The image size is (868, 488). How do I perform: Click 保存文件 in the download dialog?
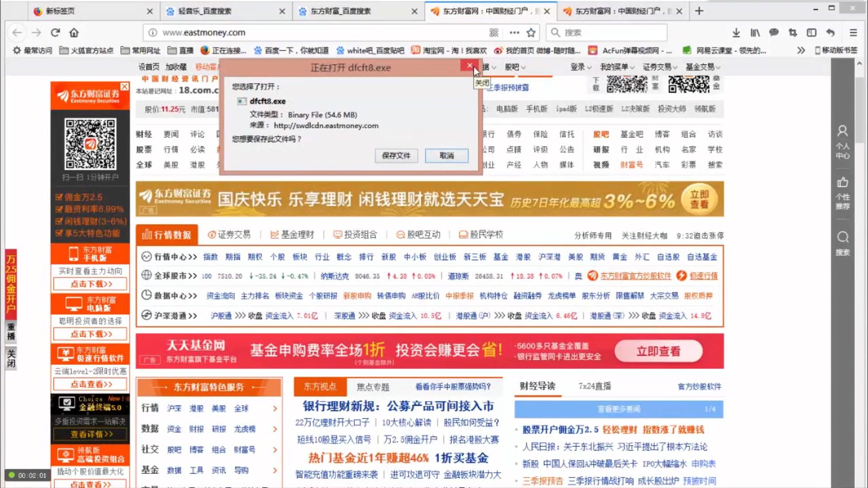[396, 155]
